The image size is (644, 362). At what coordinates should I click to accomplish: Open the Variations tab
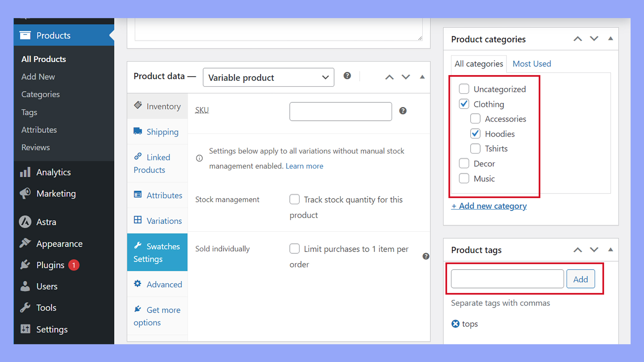click(x=164, y=221)
